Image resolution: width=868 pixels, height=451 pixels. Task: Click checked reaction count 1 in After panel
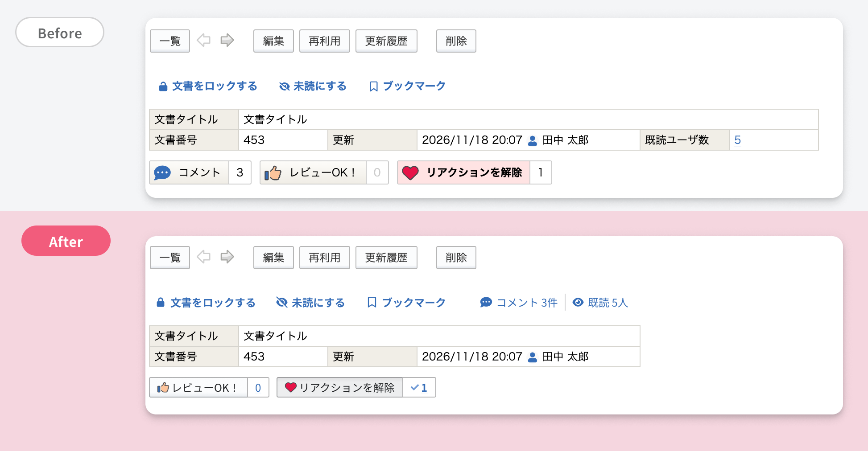pyautogui.click(x=419, y=387)
